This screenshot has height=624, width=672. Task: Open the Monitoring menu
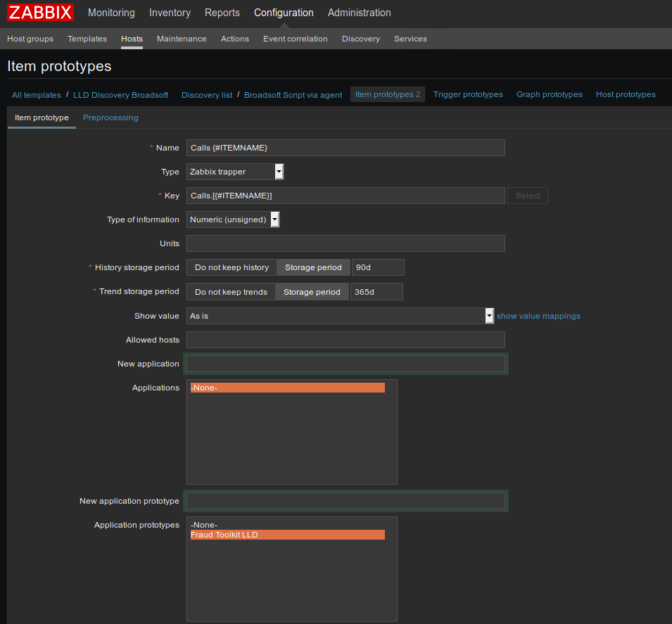coord(111,13)
